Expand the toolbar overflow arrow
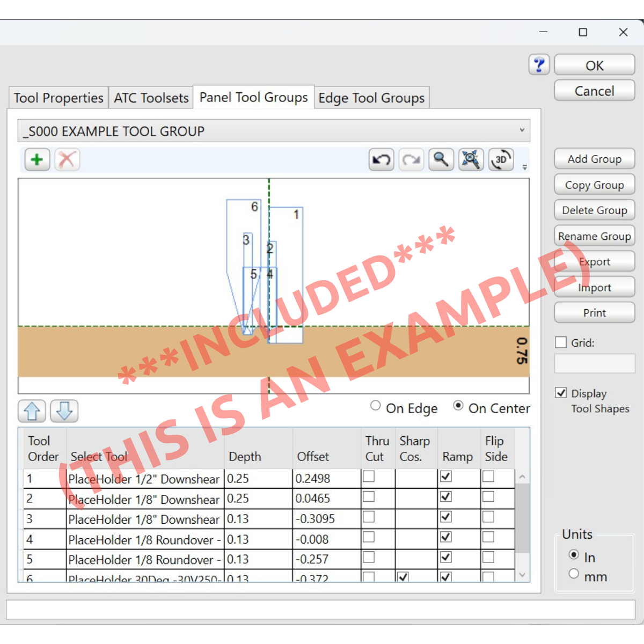The height and width of the screenshot is (644, 644). coord(524,167)
